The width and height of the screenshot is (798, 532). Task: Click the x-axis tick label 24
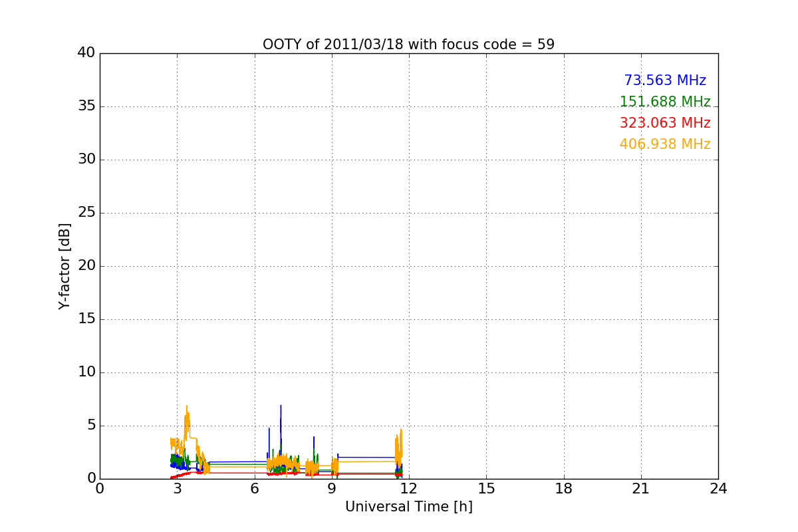718,489
